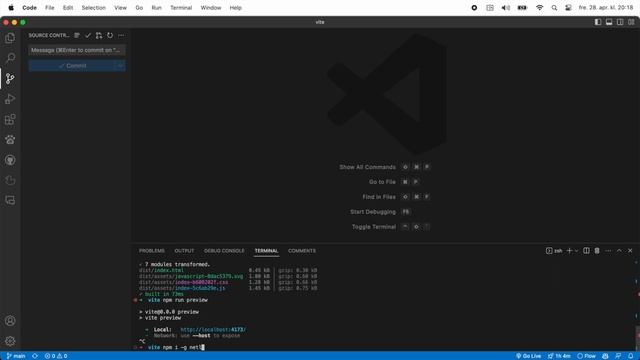
Task: Open Manage settings gear
Action: 10,341
